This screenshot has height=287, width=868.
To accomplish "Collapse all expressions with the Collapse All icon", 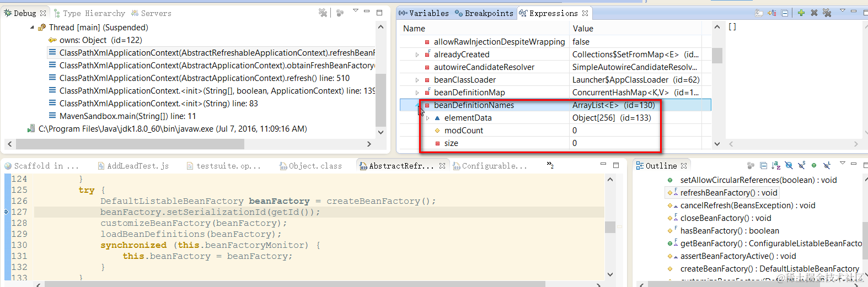I will [785, 13].
